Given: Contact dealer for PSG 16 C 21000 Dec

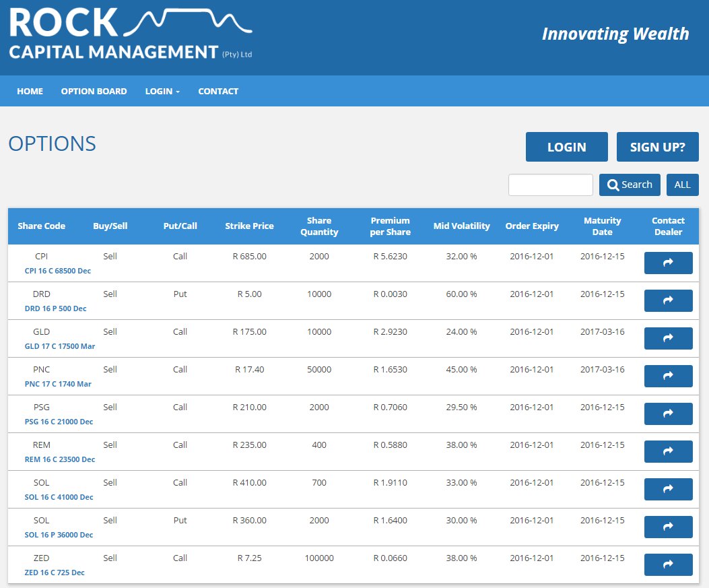Looking at the screenshot, I should pos(668,414).
